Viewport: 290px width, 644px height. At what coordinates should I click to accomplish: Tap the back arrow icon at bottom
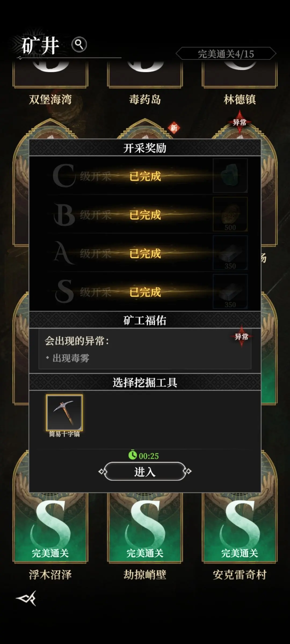click(26, 598)
